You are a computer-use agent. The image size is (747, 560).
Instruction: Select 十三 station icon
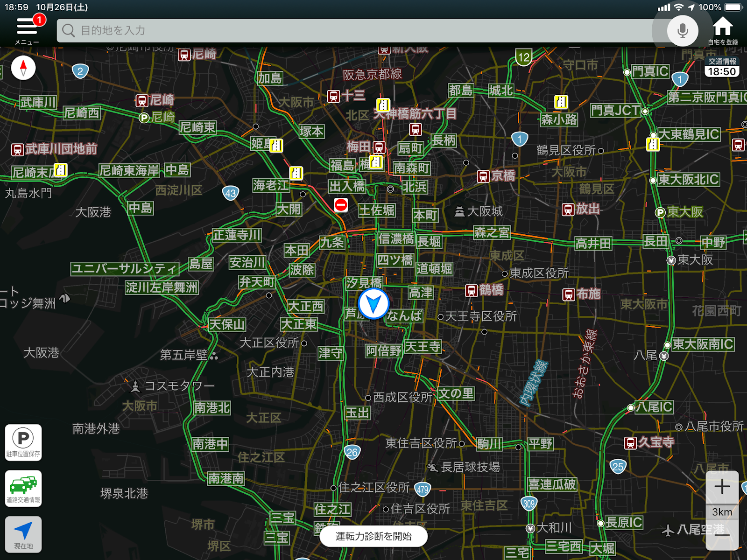[333, 97]
